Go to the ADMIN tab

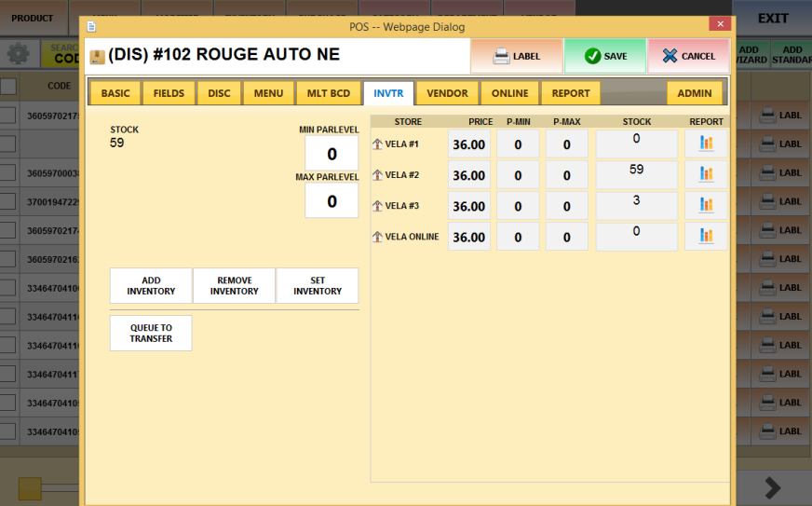(x=694, y=93)
